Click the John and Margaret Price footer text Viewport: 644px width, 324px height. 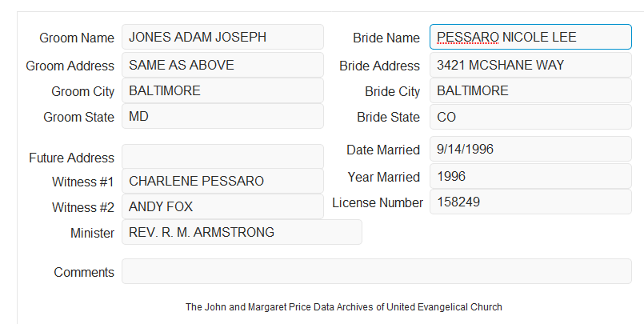(344, 306)
